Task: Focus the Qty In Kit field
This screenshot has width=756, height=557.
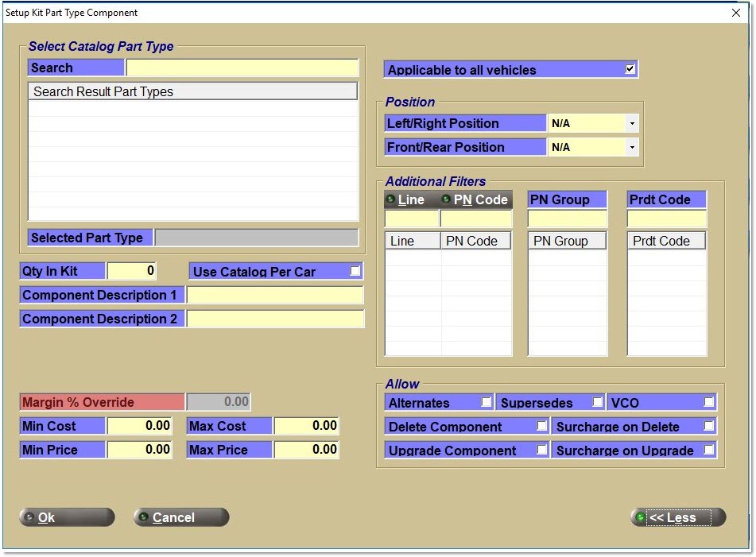Action: [132, 271]
